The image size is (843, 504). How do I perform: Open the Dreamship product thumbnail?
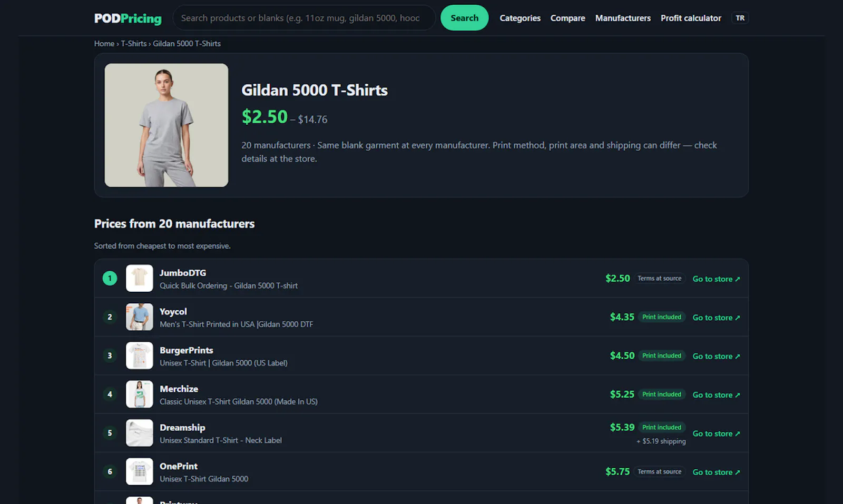[x=140, y=433]
